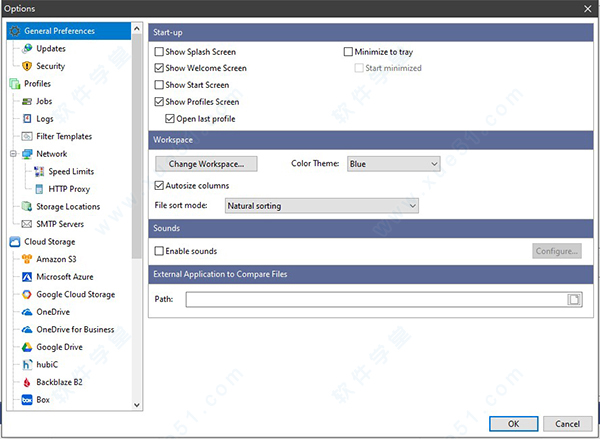Viewport: 600px width, 439px height.
Task: Select Filter Templates in the sidebar
Action: (x=64, y=136)
